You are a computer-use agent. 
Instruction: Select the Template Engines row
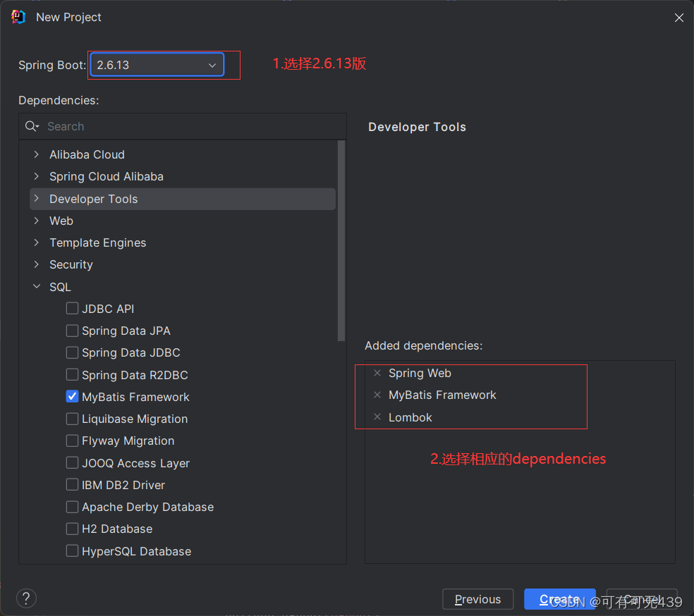[x=183, y=242]
